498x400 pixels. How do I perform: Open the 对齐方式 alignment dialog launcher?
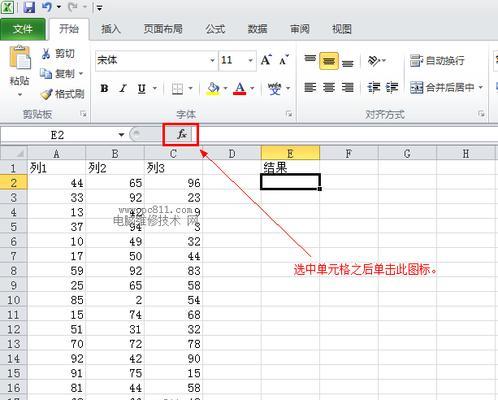(x=481, y=114)
